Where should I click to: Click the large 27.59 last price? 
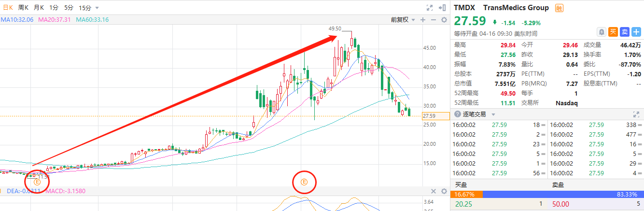click(x=470, y=22)
